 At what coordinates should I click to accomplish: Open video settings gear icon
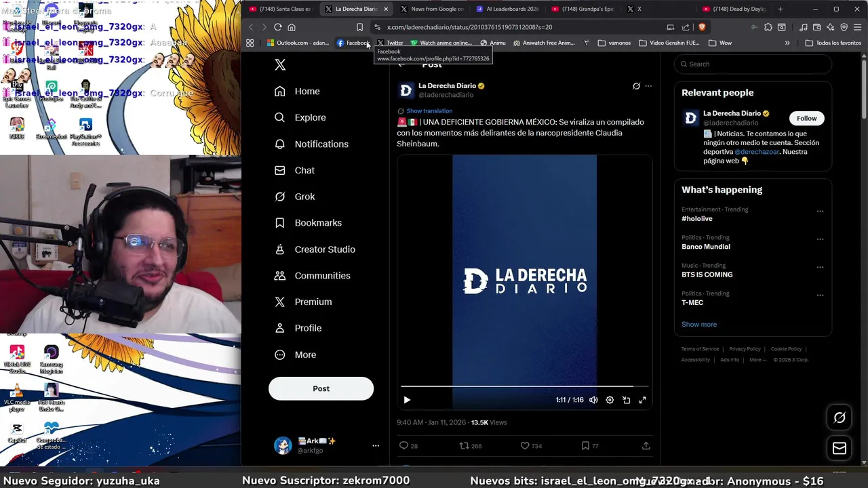tap(610, 400)
